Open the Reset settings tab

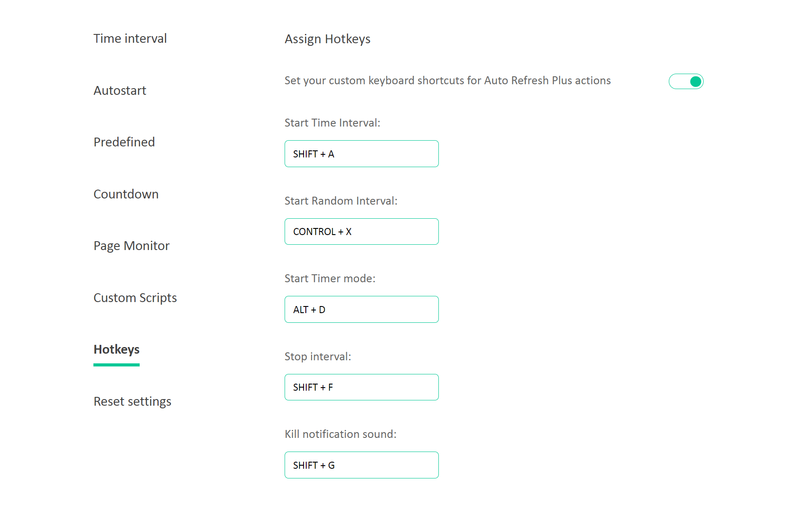pyautogui.click(x=132, y=402)
